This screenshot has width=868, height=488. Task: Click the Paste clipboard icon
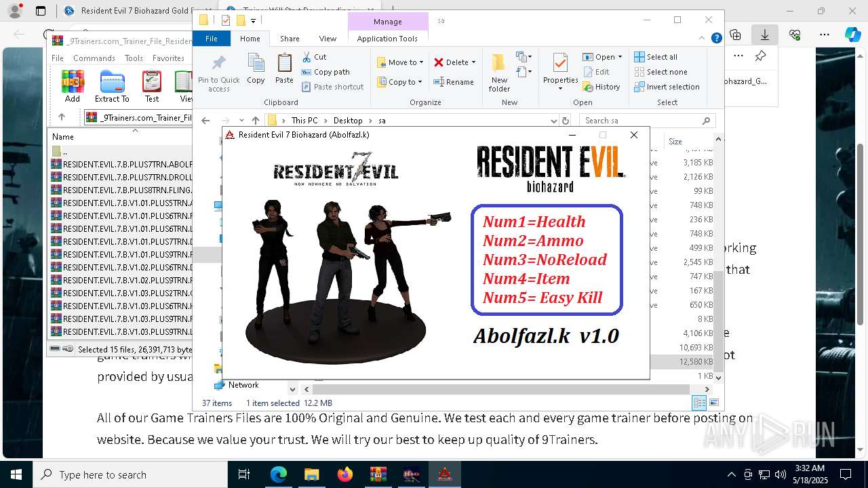pyautogui.click(x=284, y=64)
